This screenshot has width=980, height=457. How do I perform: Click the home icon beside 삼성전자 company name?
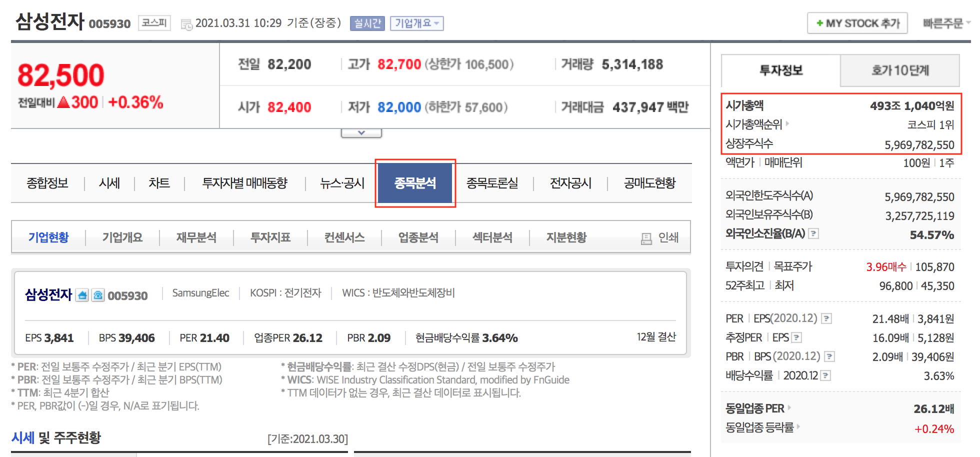click(82, 295)
